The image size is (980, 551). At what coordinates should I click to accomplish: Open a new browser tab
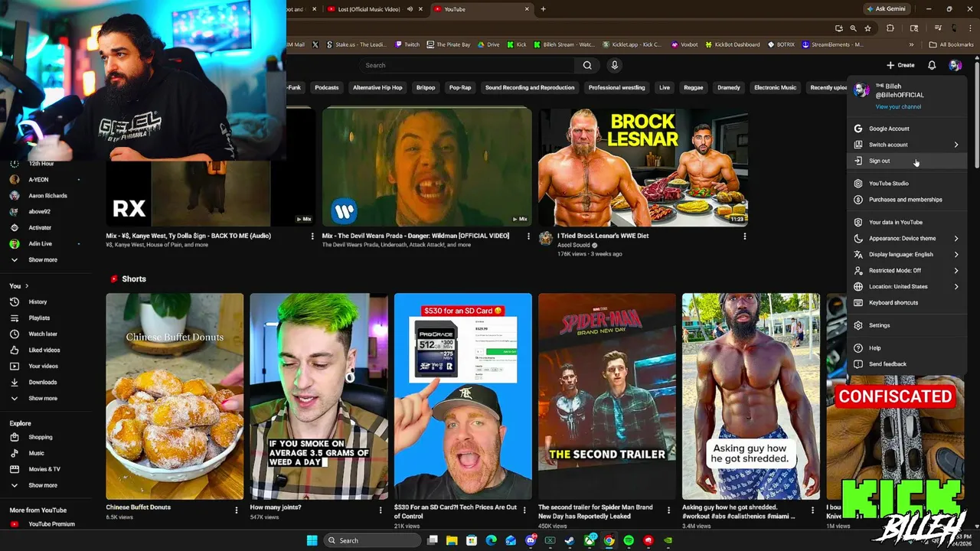click(x=543, y=9)
